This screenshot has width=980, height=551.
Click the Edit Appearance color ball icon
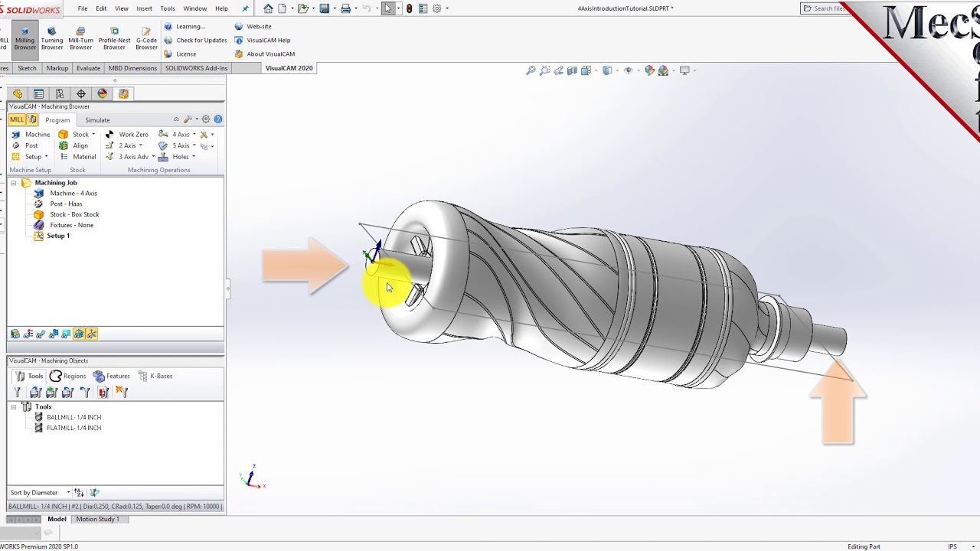(649, 70)
